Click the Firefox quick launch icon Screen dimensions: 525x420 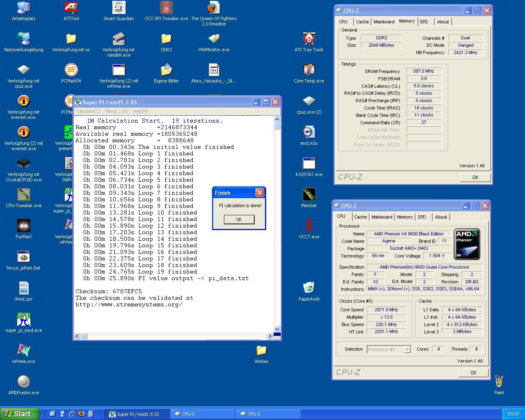[81, 414]
